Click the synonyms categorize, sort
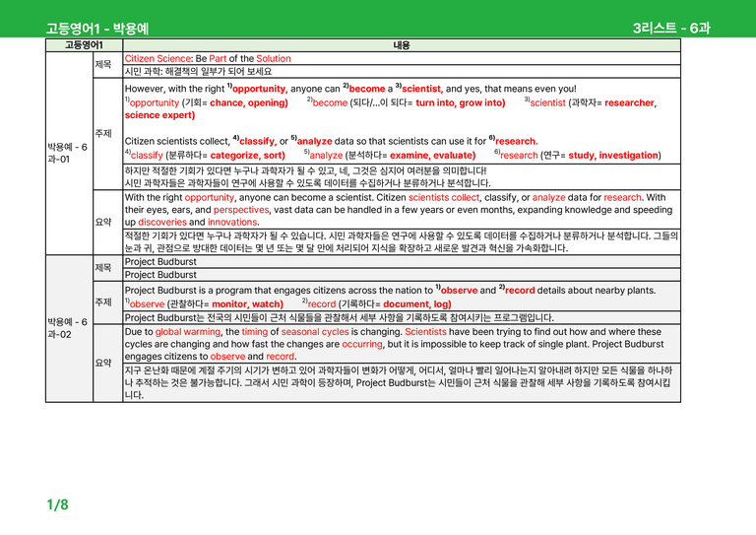This screenshot has height=535, width=756. coord(247,156)
